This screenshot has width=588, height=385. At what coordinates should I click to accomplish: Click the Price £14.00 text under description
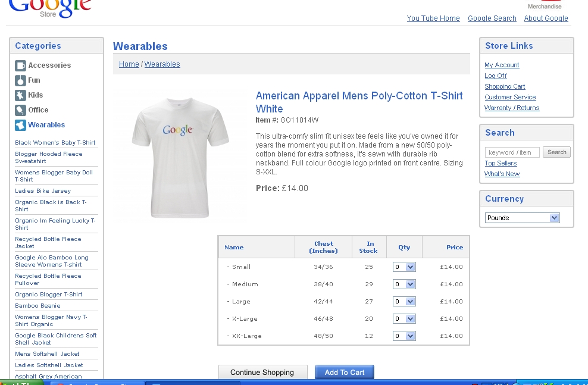pos(282,188)
